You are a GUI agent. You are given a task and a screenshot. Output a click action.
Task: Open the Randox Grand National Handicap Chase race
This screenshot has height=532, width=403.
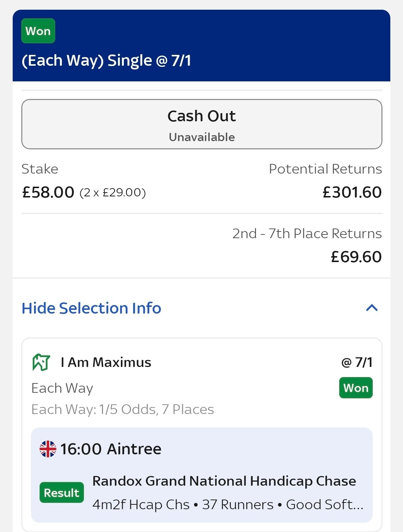[224, 481]
